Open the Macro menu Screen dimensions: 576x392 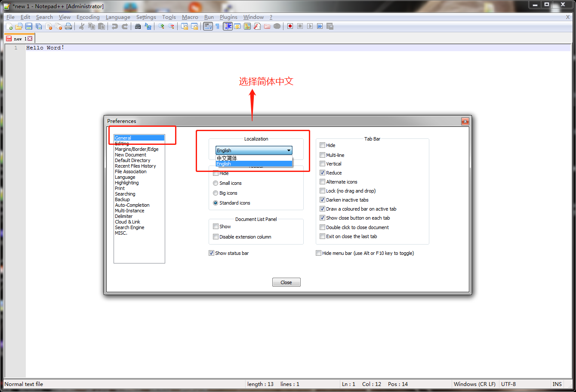[x=190, y=17]
